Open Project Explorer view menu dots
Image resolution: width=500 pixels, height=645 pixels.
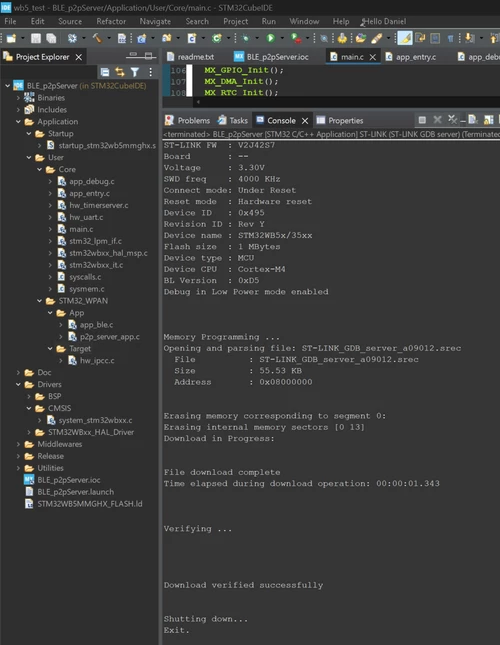[x=150, y=72]
